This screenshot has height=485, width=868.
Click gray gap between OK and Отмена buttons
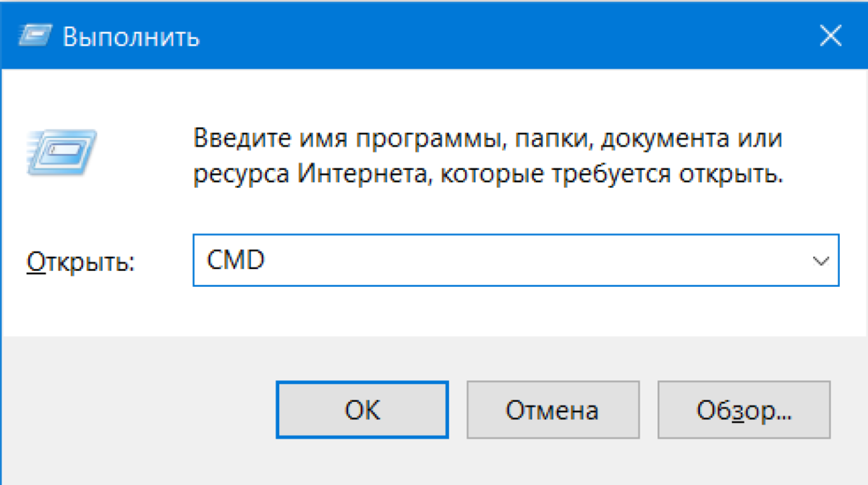point(457,411)
